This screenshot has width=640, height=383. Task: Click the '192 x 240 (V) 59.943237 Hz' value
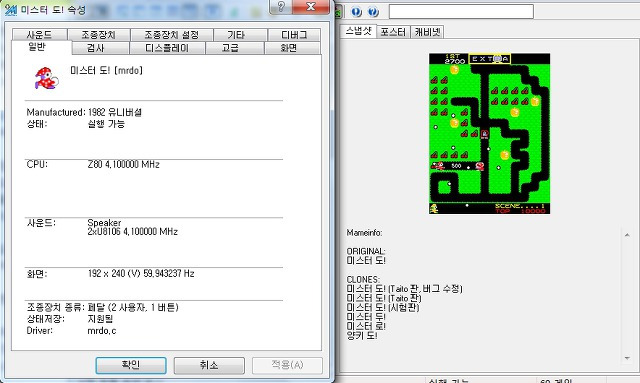[141, 273]
